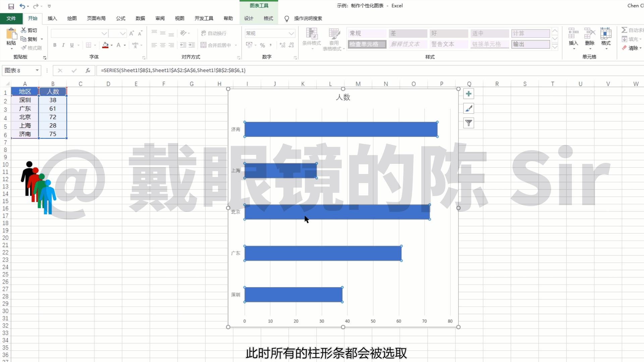644x362 pixels.
Task: Toggle Italic formatting
Action: [x=63, y=45]
